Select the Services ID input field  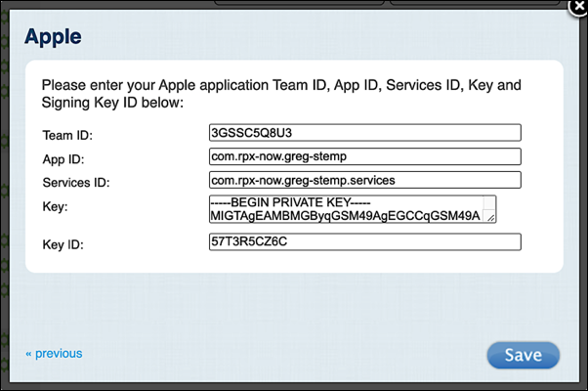[x=364, y=180]
